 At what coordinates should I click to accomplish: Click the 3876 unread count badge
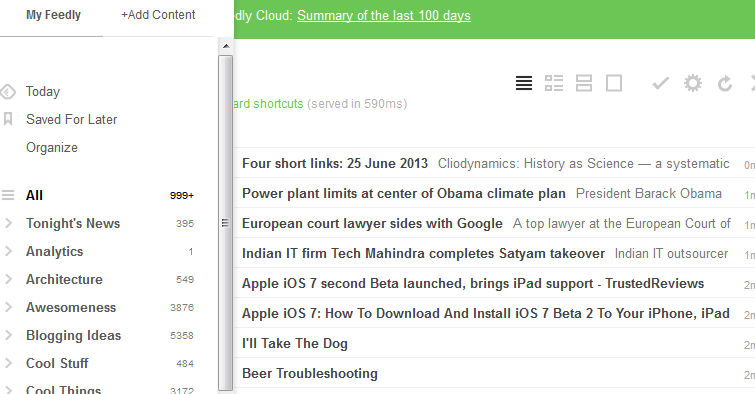tap(182, 307)
